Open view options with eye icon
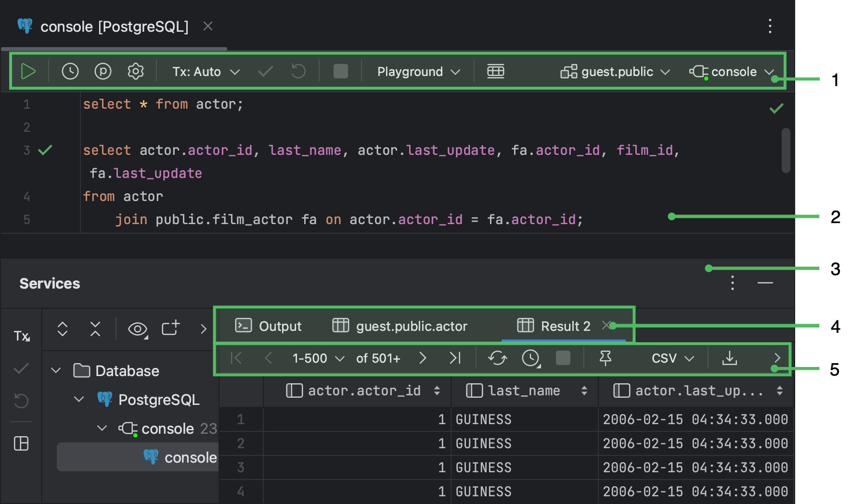Viewport: 851px width, 504px height. click(x=137, y=329)
